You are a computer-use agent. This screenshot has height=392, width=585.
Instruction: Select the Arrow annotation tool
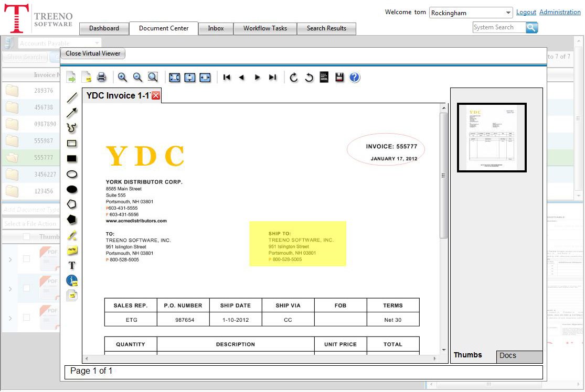[x=72, y=113]
